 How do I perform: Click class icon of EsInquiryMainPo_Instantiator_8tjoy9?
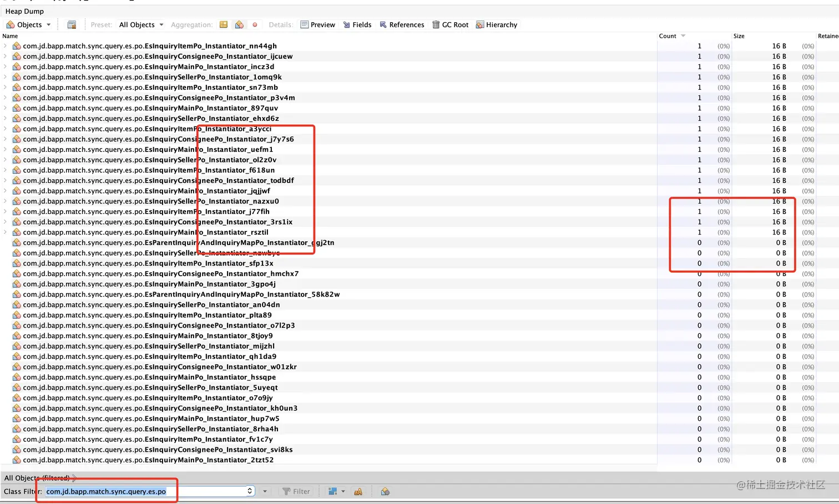coord(17,335)
